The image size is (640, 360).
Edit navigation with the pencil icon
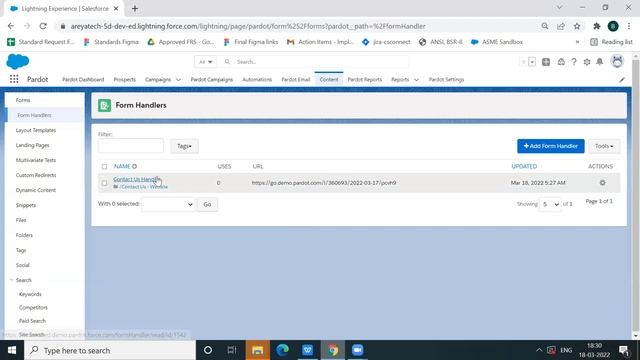click(622, 80)
